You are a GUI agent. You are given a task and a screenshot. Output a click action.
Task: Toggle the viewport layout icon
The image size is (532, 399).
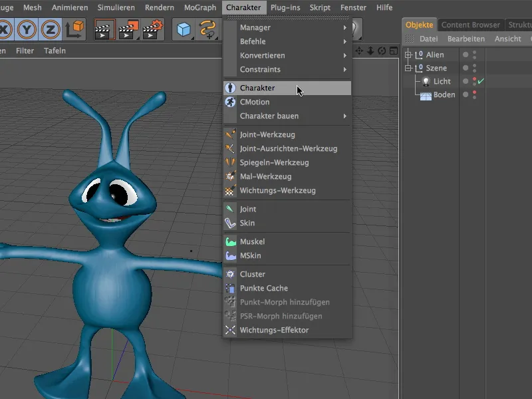tap(394, 51)
